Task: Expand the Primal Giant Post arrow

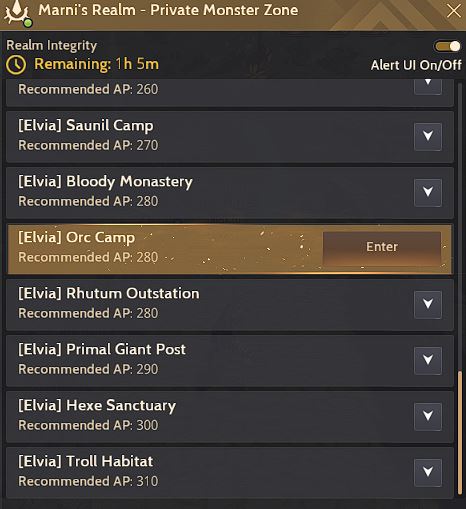Action: tap(428, 360)
